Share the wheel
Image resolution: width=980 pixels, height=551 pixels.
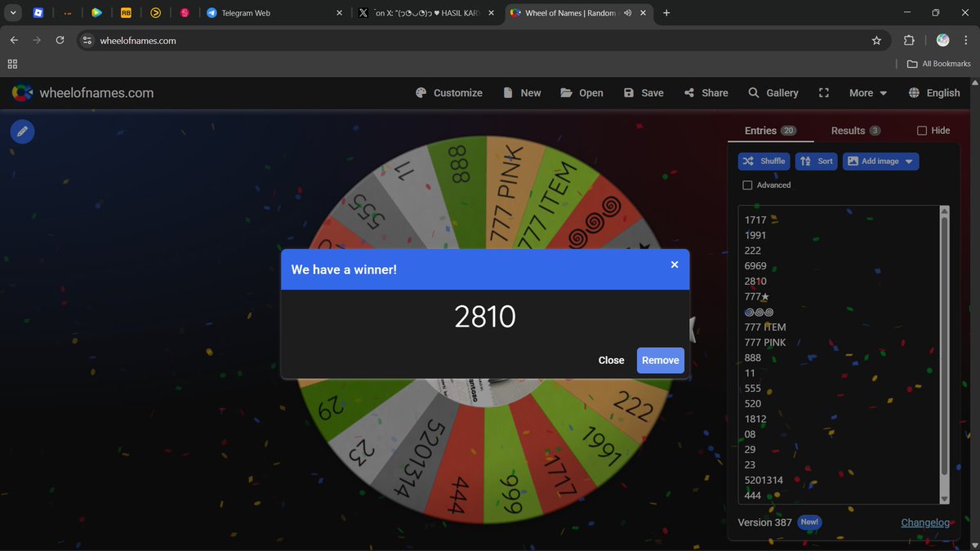[x=706, y=93]
